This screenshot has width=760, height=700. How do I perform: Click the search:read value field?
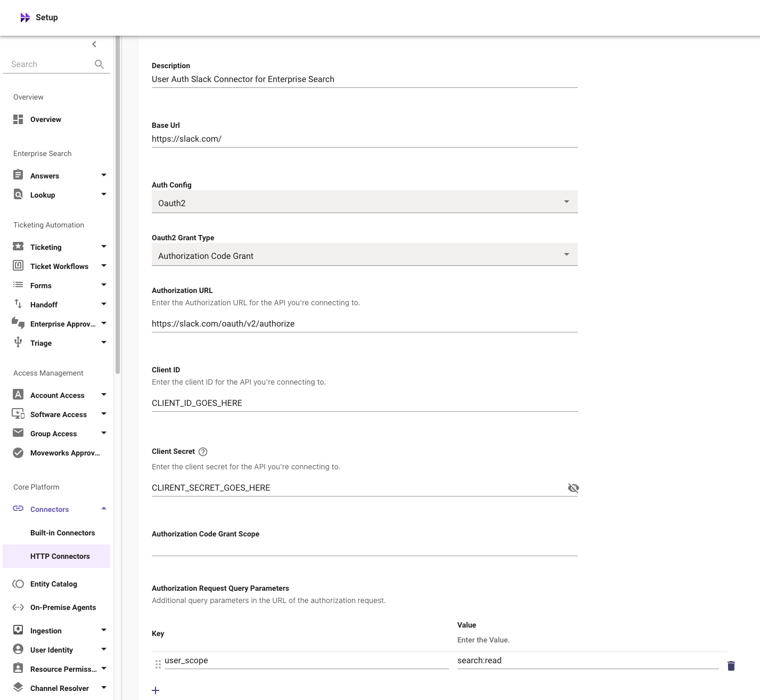(x=588, y=661)
